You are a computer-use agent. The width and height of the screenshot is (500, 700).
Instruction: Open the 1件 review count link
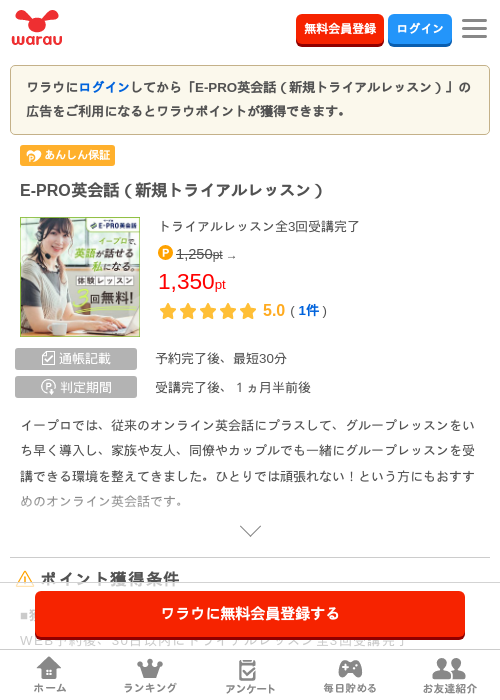(x=308, y=311)
